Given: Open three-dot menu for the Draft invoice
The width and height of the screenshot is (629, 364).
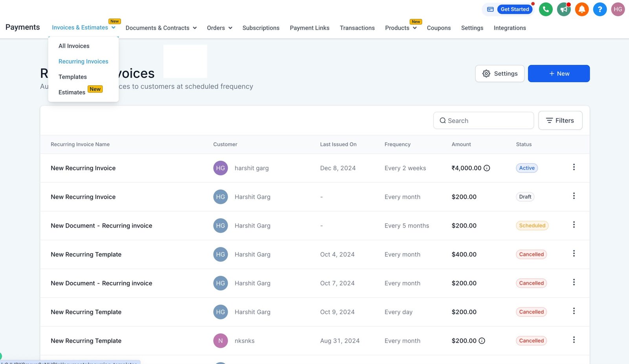Looking at the screenshot, I should (574, 196).
